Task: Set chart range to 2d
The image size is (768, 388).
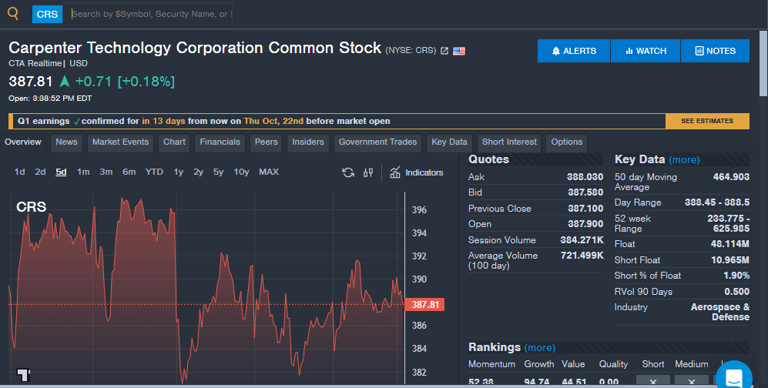Action: [40, 172]
